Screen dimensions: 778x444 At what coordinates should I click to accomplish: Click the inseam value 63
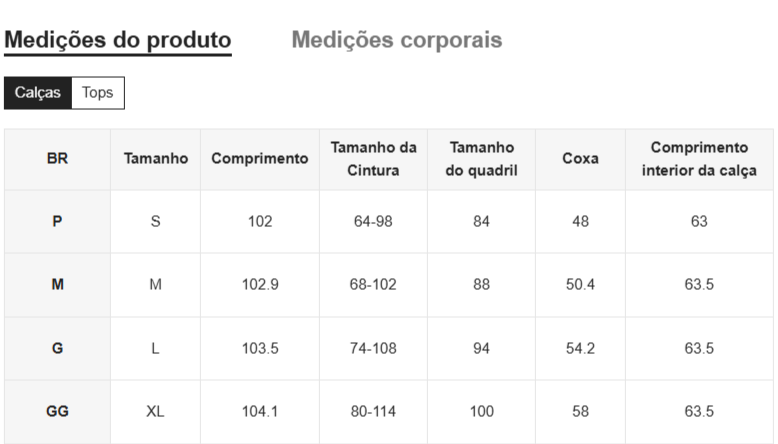point(699,221)
